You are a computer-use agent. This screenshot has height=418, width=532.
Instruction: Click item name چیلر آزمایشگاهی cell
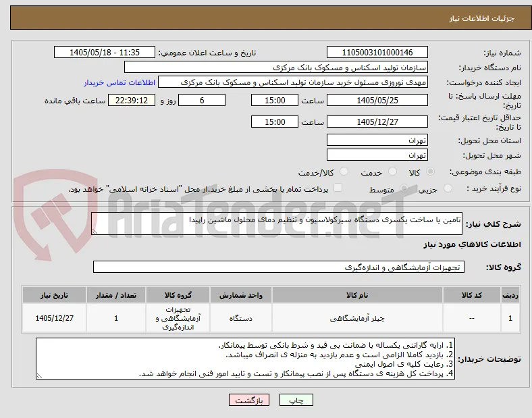pos(357,318)
